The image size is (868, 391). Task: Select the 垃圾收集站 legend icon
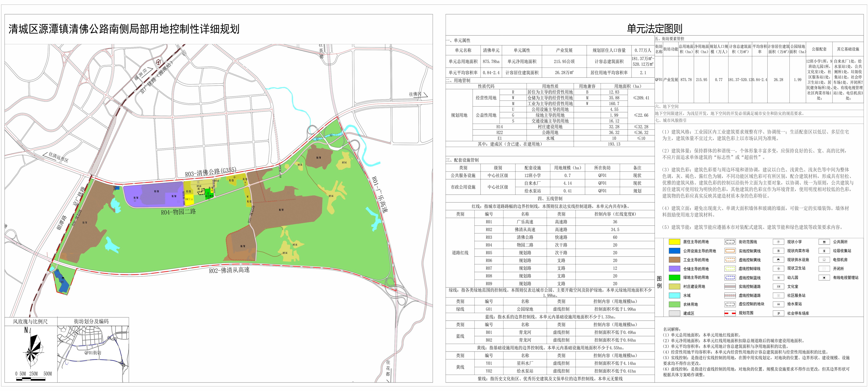coord(824,251)
